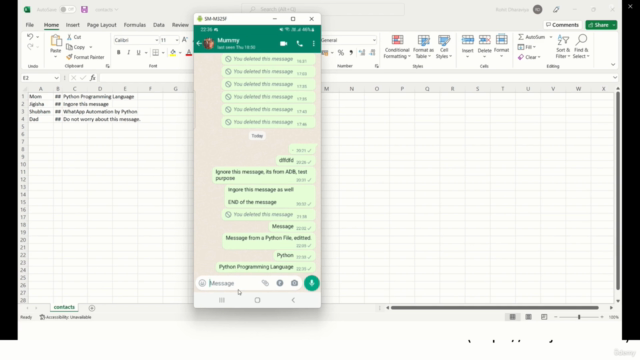Open the AutoSum dropdown arrow
Viewport: 640px width, 360px height.
click(551, 37)
